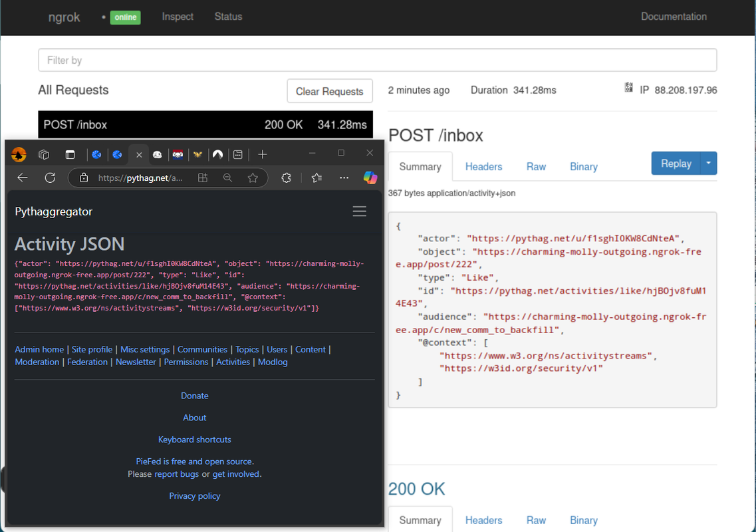Open the Edge extensions puzzle icon
Viewport: 756px width, 532px height.
point(287,178)
